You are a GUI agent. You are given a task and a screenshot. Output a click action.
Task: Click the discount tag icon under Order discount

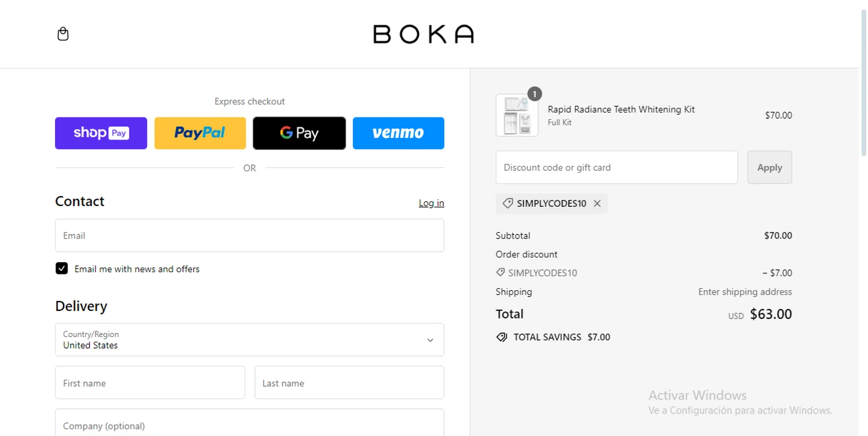(x=501, y=272)
